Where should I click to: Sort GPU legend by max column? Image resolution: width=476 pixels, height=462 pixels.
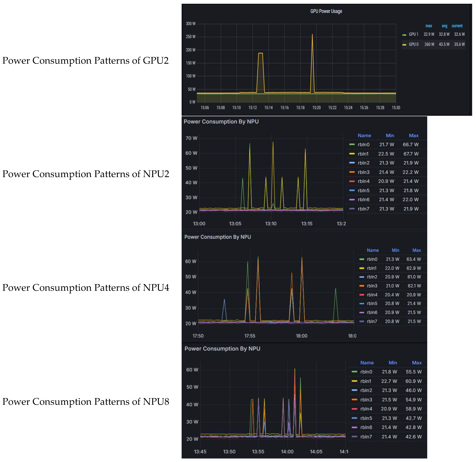(x=429, y=26)
